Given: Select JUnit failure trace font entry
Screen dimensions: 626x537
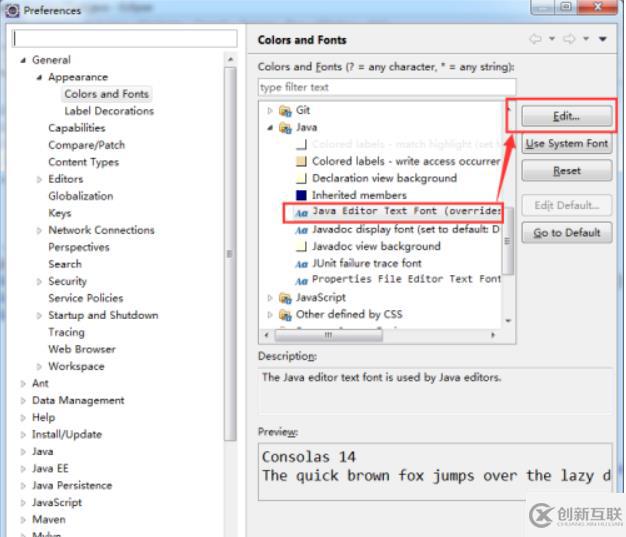Looking at the screenshot, I should 366,264.
